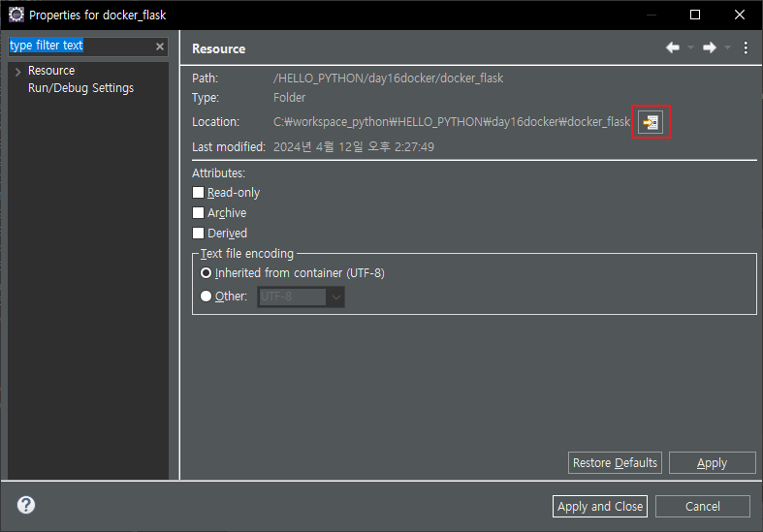Image resolution: width=763 pixels, height=532 pixels.
Task: Clear the filter text with the X icon
Action: pyautogui.click(x=160, y=47)
